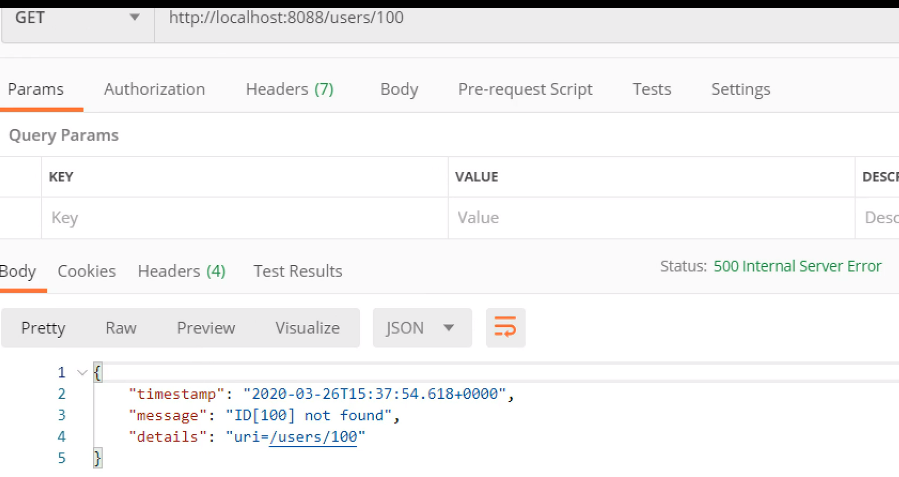Click the Key input cell
The width and height of the screenshot is (899, 477).
[x=245, y=218]
